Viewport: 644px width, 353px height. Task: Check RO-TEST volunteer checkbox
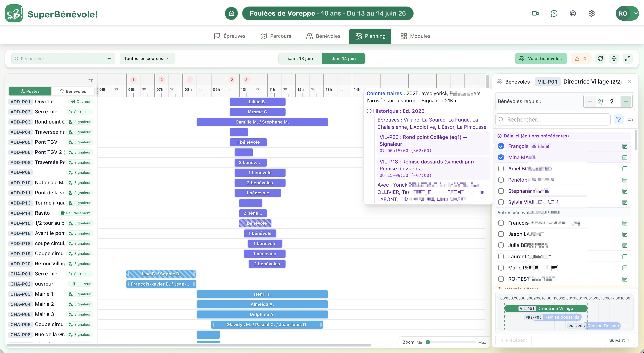point(501,279)
